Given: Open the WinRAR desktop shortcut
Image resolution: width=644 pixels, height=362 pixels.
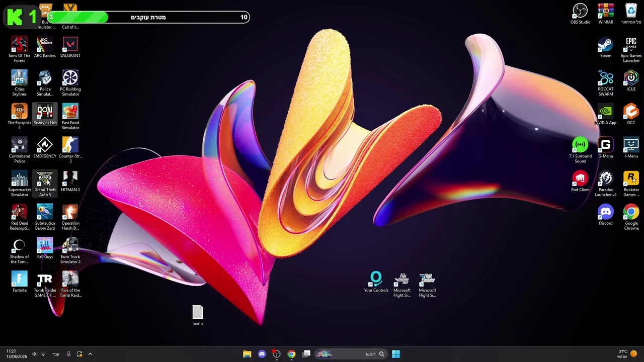Looking at the screenshot, I should click(x=606, y=14).
